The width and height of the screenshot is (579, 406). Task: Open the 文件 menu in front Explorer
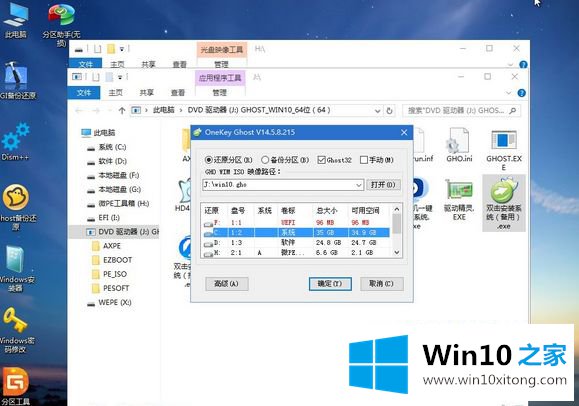(84, 93)
